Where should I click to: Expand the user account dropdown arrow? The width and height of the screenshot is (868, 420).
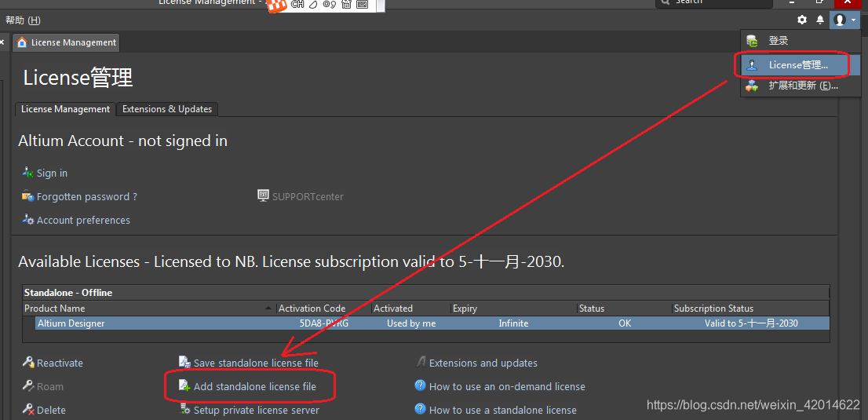pos(853,20)
